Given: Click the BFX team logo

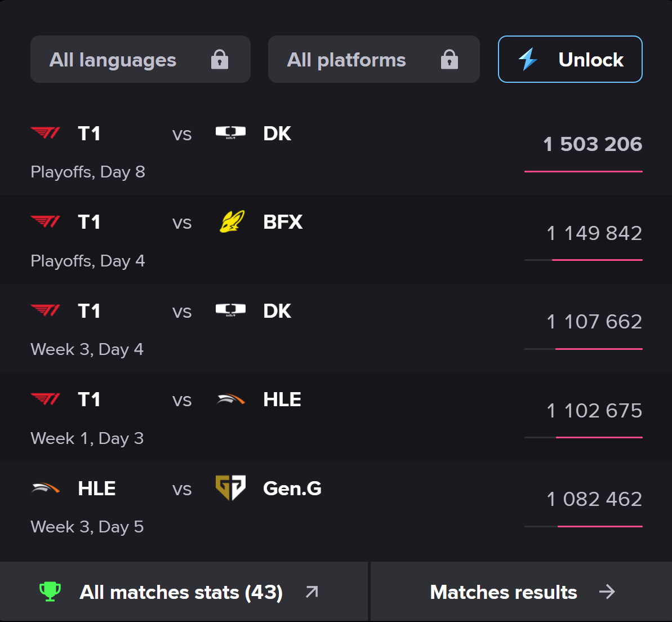Looking at the screenshot, I should point(231,222).
